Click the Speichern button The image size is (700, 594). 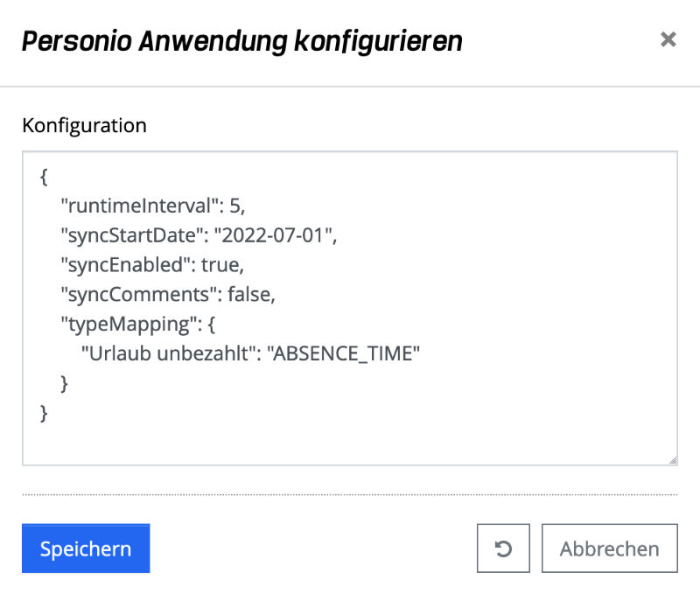(x=86, y=548)
